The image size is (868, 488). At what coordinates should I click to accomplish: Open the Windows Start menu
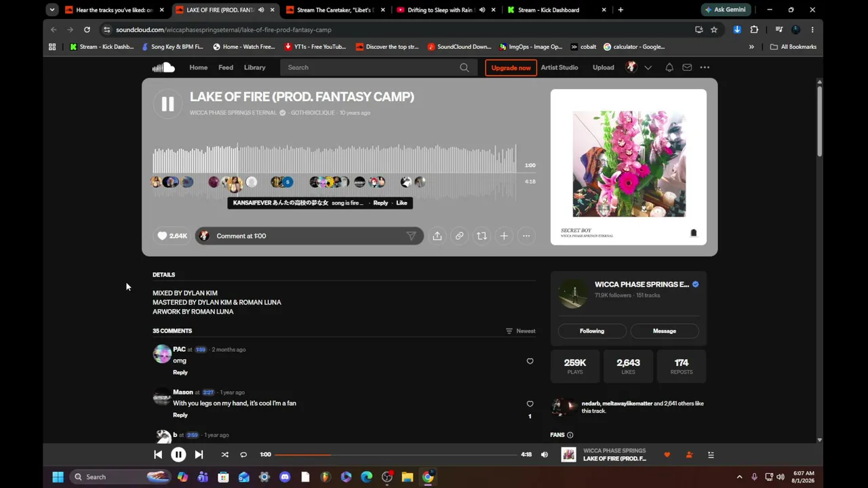tap(58, 477)
